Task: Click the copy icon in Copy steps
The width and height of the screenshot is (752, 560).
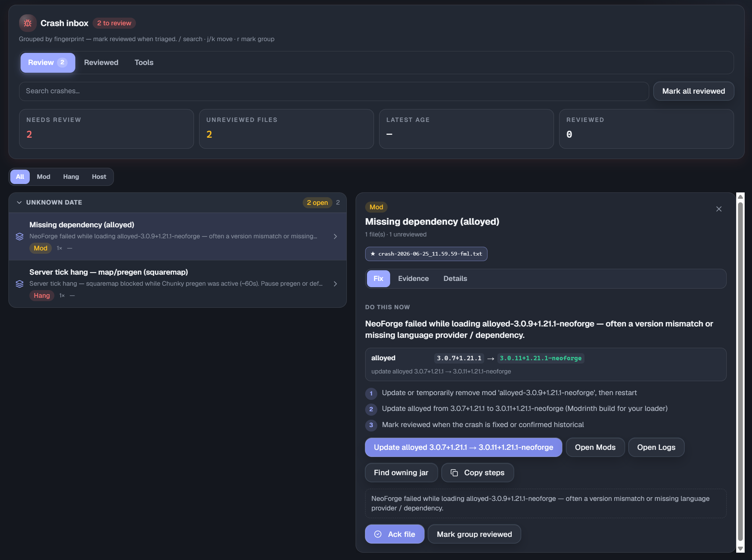Action: tap(454, 473)
